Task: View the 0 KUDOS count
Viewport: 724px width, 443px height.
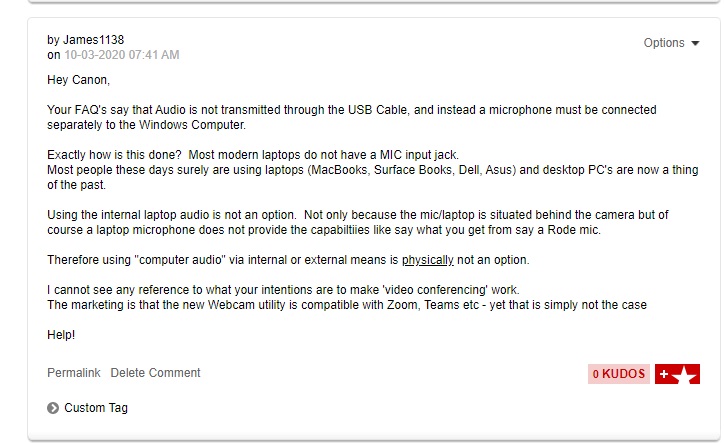Action: [x=619, y=374]
